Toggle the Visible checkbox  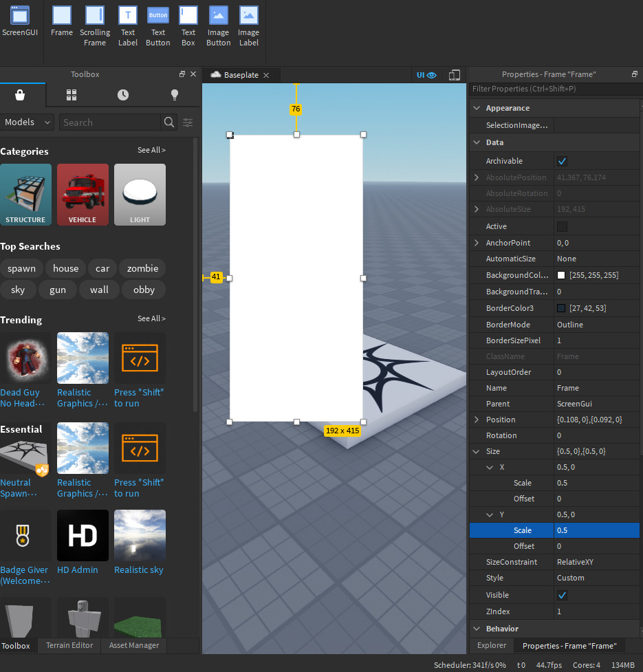point(562,595)
